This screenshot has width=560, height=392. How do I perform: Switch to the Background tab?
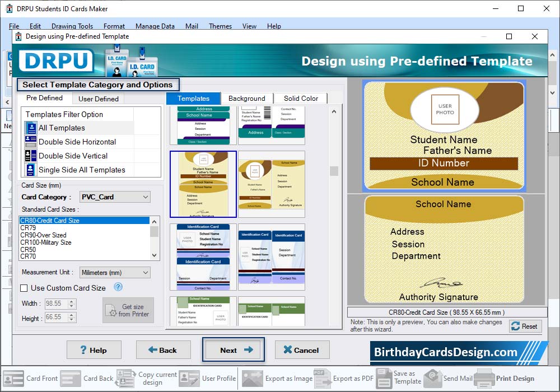[x=247, y=99]
